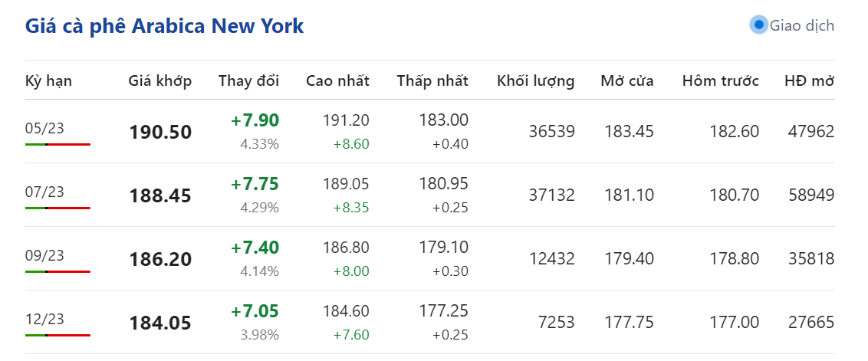Click the Cao nhất column header

tap(337, 81)
